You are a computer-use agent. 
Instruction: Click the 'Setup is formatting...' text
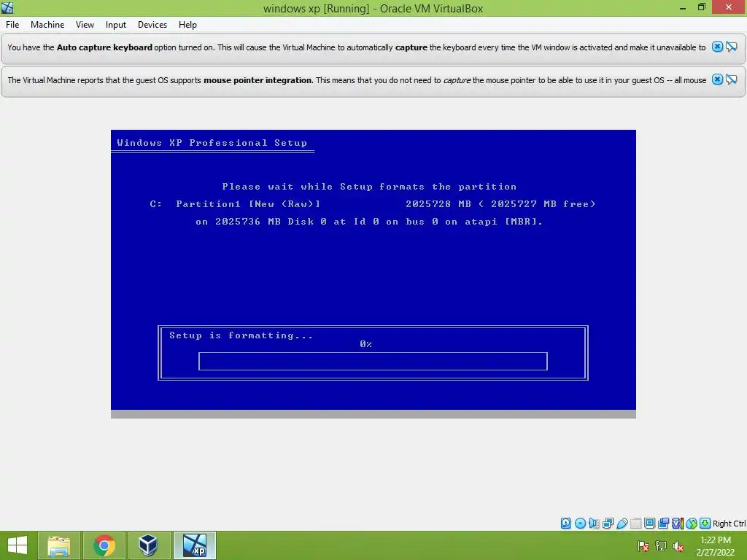pyautogui.click(x=241, y=335)
